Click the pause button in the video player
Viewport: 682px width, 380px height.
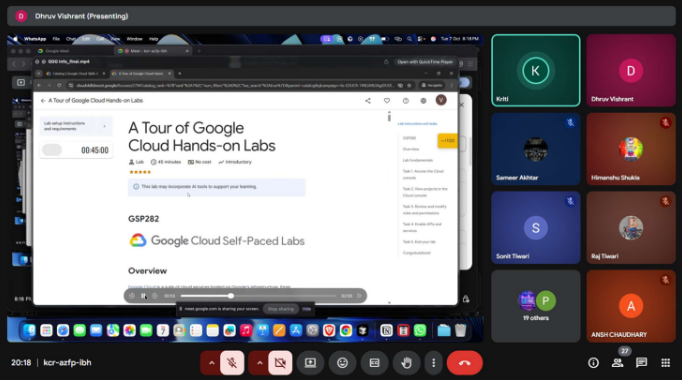pyautogui.click(x=143, y=296)
